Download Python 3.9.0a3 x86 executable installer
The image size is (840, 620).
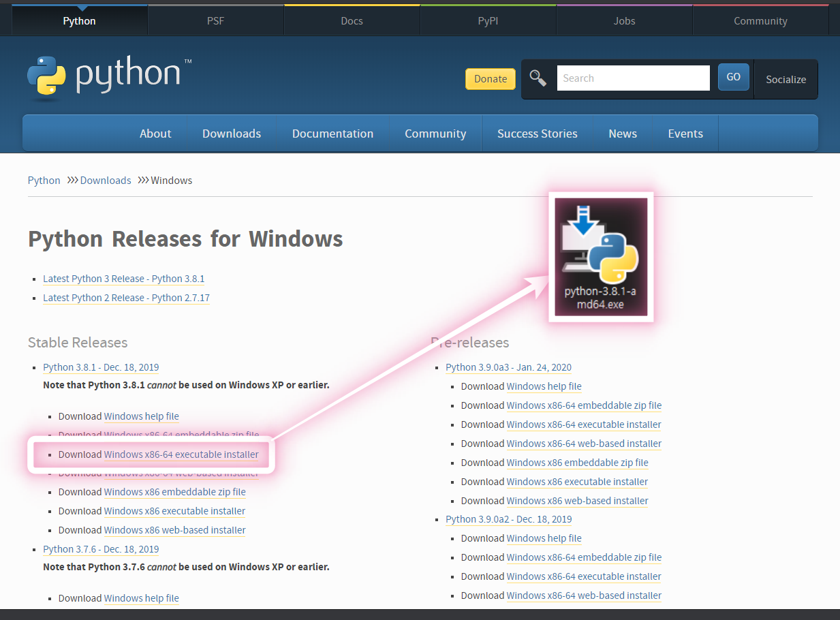point(577,482)
